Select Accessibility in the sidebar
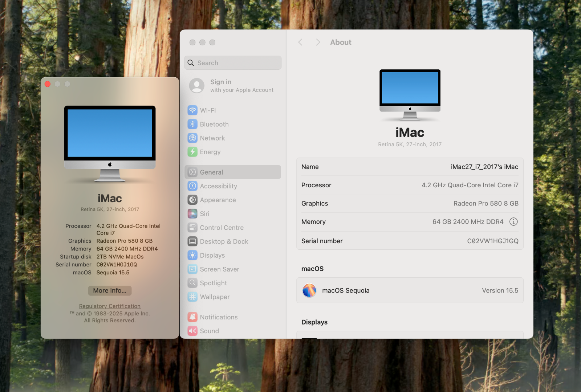This screenshot has height=392, width=581. tap(233, 186)
